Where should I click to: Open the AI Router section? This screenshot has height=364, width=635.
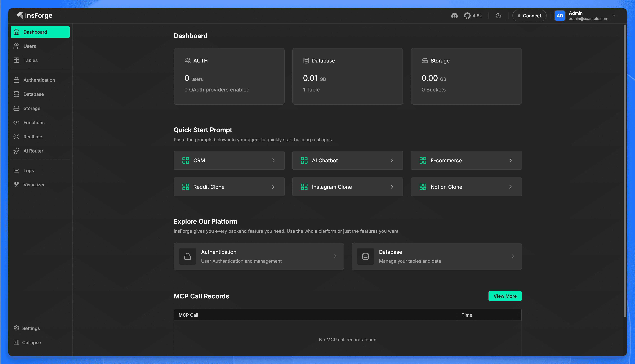(33, 151)
